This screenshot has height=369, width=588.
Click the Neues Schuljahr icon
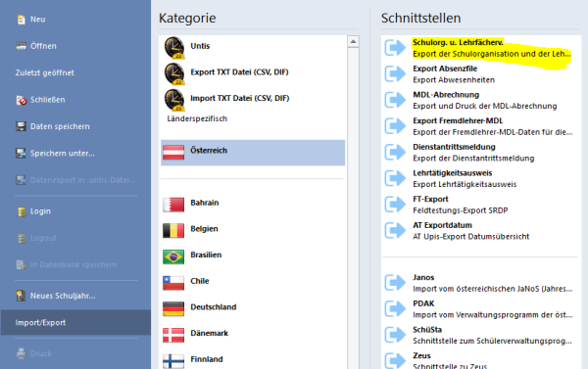pyautogui.click(x=21, y=296)
